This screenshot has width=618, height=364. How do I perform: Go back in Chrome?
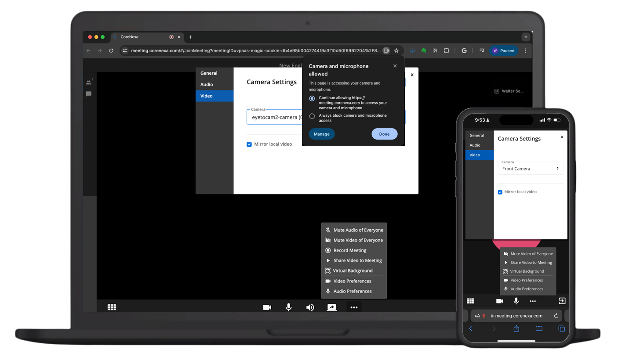coord(88,50)
